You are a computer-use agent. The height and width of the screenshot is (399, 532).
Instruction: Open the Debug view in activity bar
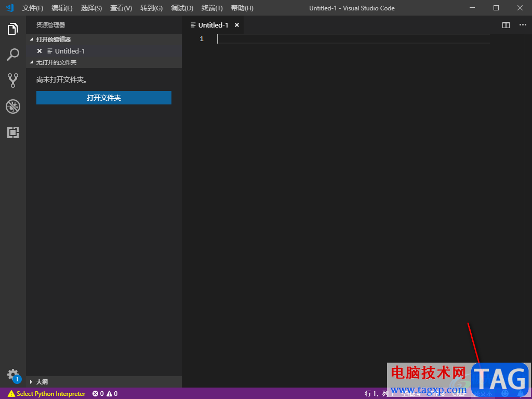coord(13,107)
